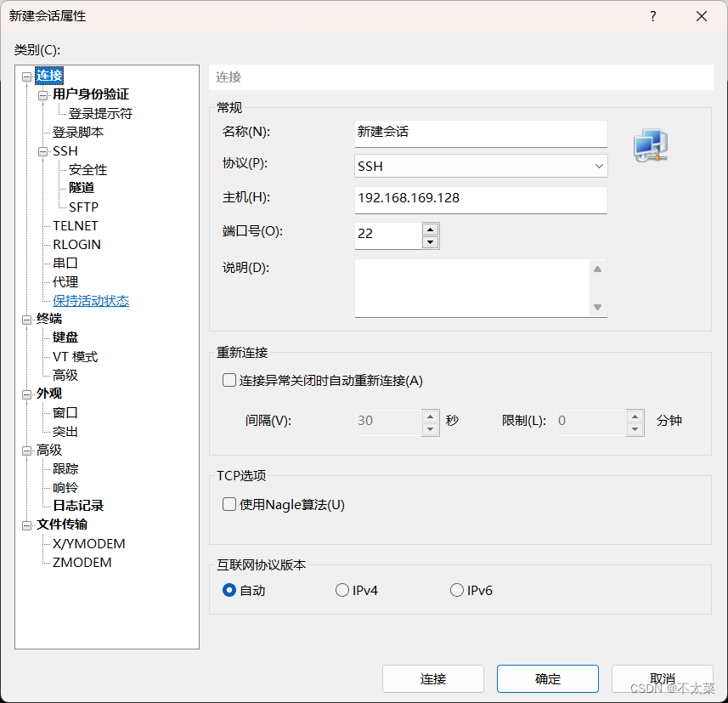
Task: Click the help question mark icon
Action: tap(652, 16)
